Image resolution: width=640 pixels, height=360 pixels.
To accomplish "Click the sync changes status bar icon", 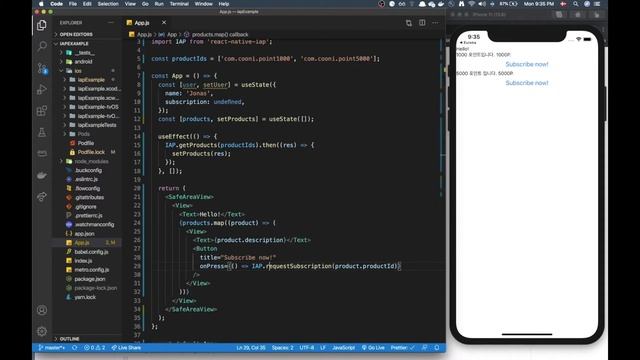I will coord(74,348).
